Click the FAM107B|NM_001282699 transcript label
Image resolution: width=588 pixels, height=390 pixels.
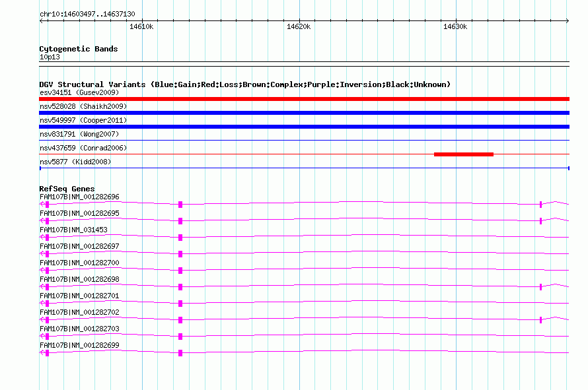pos(79,345)
